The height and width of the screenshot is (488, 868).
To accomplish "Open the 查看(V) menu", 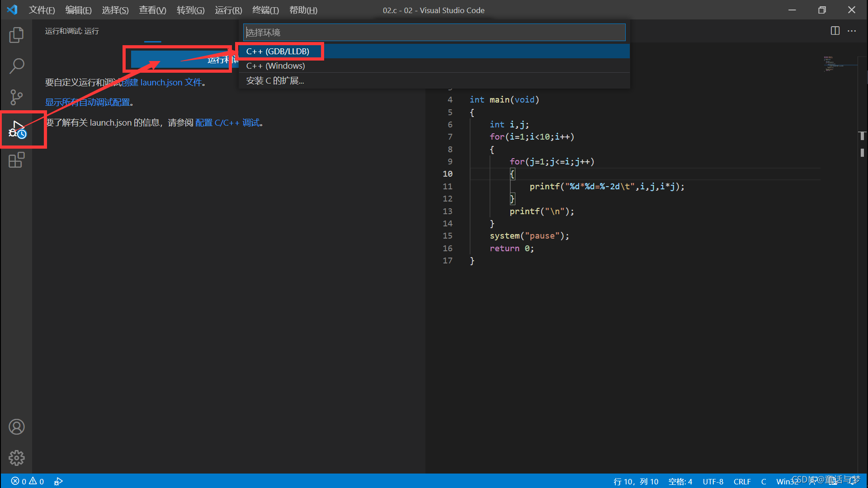I will click(152, 10).
